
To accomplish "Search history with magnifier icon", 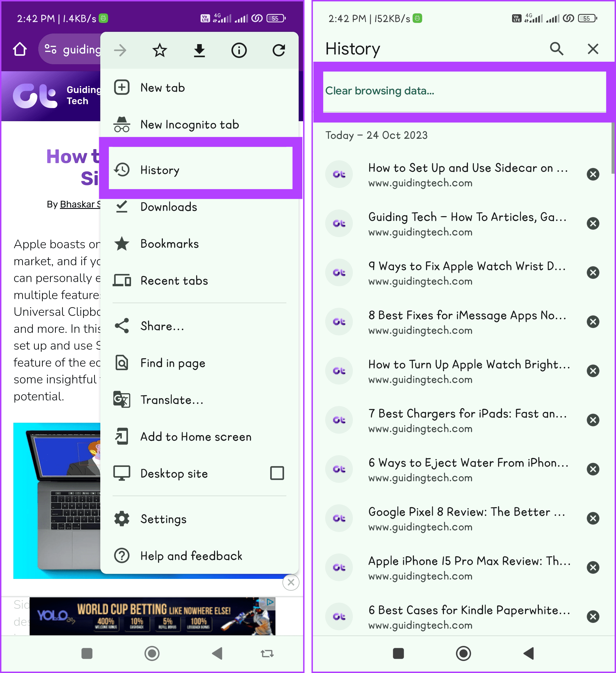I will tap(556, 49).
